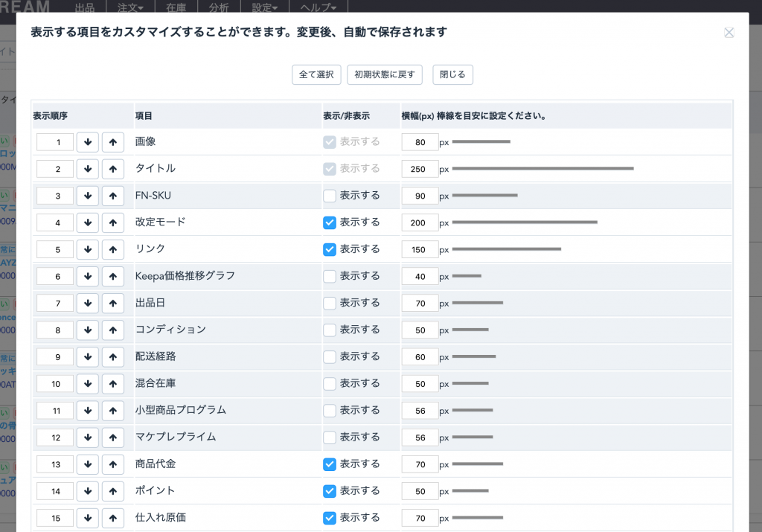Close the customize dialog with X icon
The width and height of the screenshot is (762, 532).
coord(729,33)
